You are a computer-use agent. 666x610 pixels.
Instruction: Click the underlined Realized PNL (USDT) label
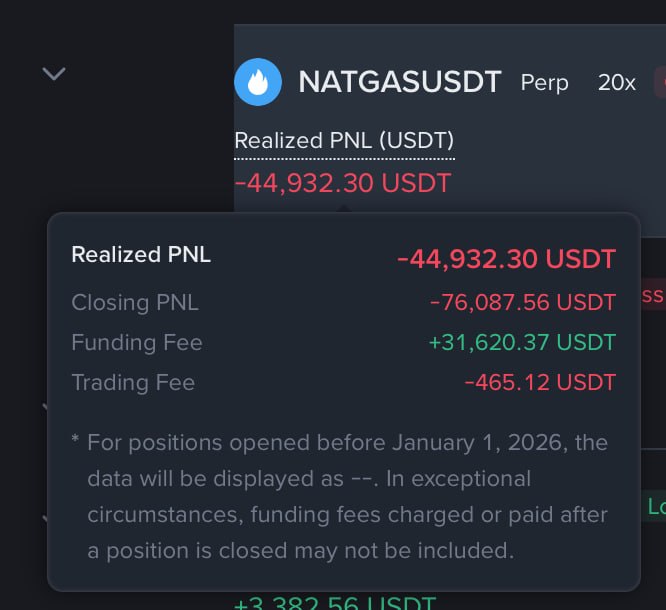click(344, 141)
